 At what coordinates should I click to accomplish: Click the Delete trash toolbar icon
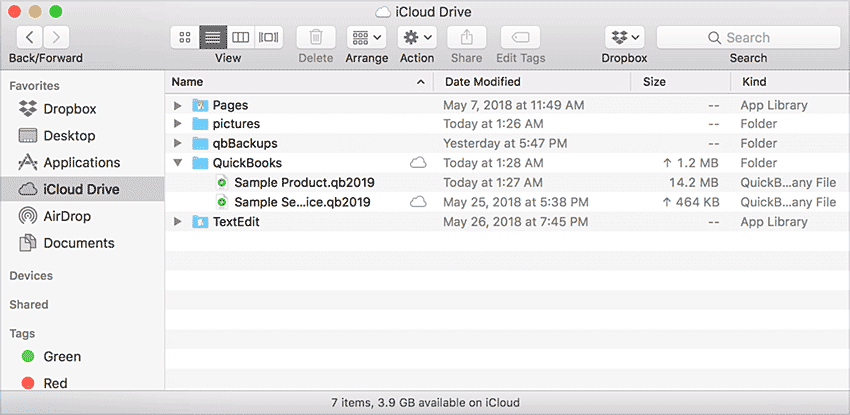(315, 37)
